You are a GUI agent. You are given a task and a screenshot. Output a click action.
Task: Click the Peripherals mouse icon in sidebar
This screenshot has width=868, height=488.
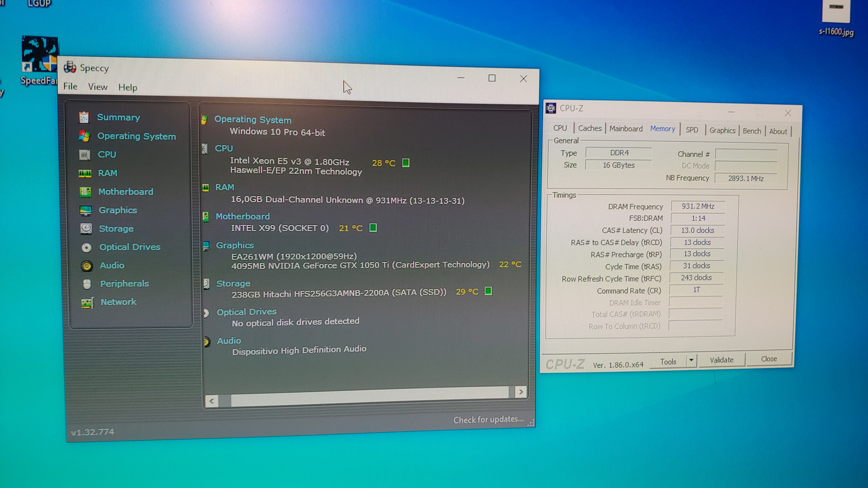87,284
